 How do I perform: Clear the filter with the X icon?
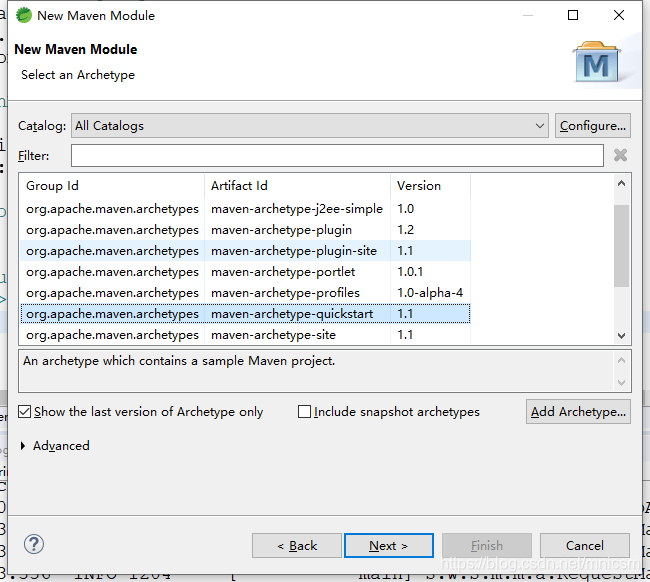(620, 155)
